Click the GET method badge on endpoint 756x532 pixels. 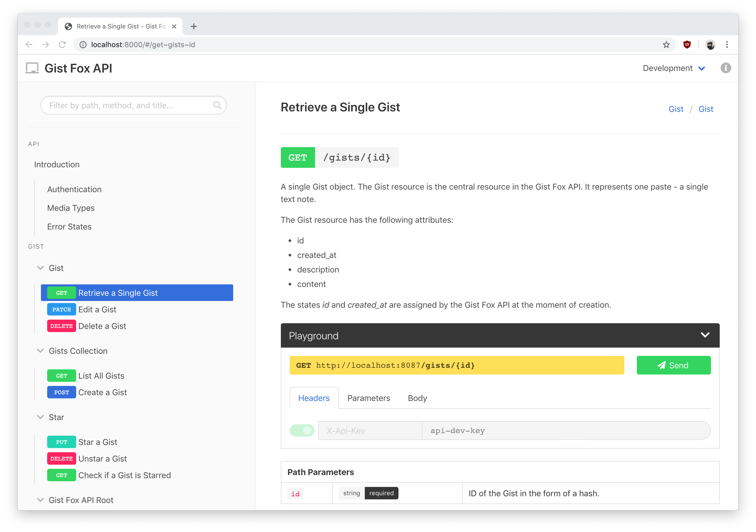(298, 157)
